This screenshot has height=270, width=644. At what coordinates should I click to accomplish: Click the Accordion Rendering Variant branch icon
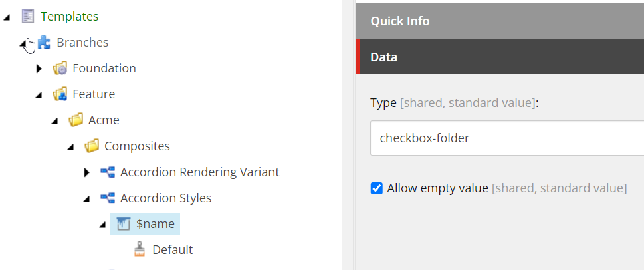click(108, 172)
